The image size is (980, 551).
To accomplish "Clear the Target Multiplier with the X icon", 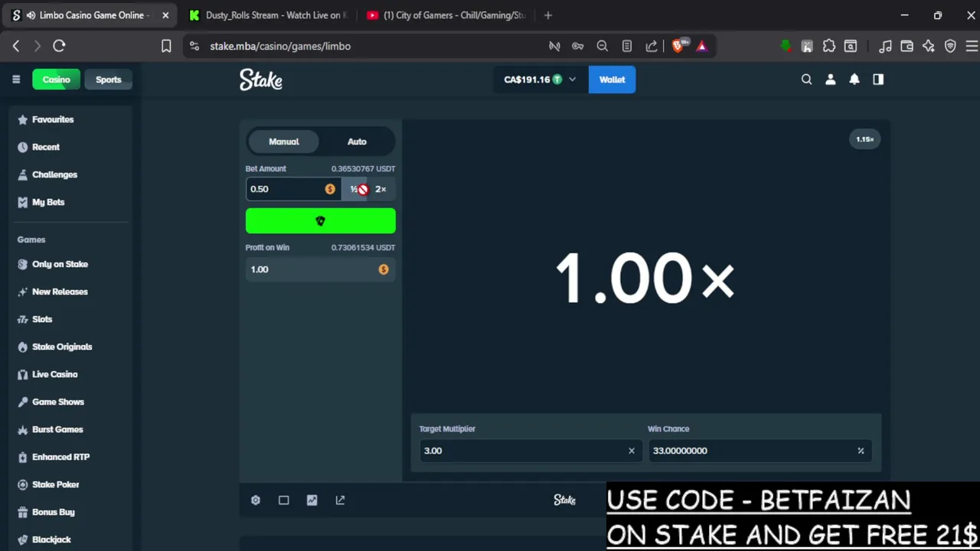I will [632, 451].
